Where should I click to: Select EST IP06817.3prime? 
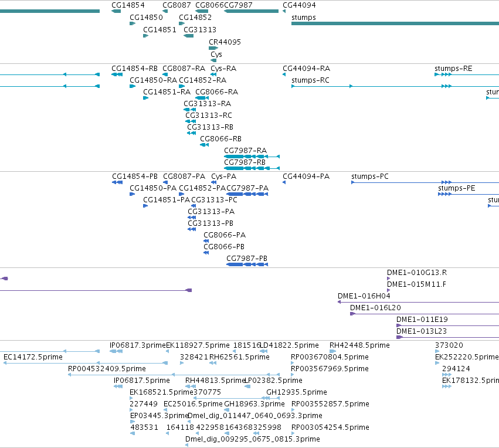point(137,345)
